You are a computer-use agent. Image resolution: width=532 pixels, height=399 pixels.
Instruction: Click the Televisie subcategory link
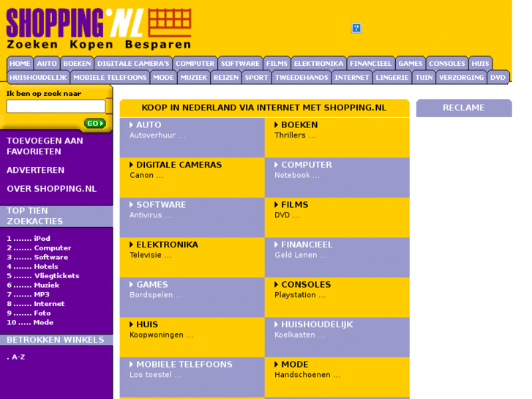(150, 255)
